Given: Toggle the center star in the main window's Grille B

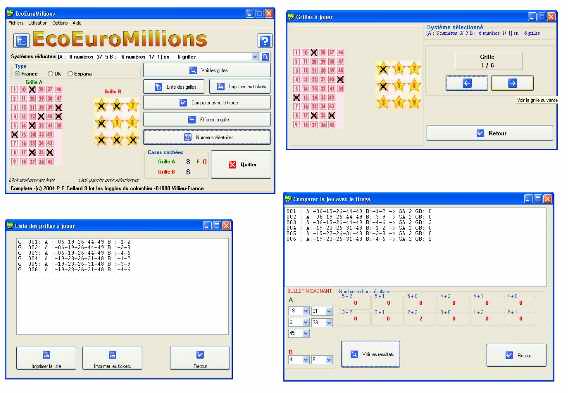Looking at the screenshot, I should (117, 122).
